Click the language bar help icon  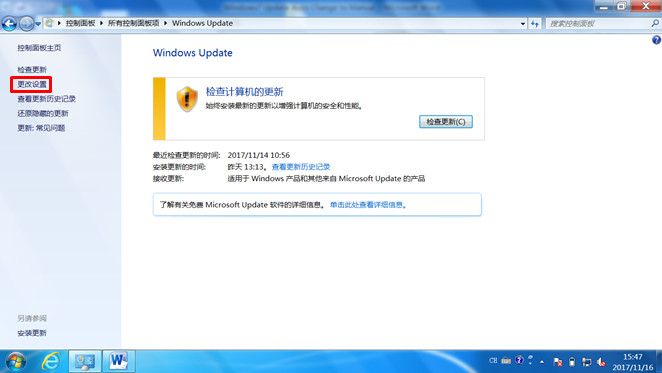tap(519, 360)
